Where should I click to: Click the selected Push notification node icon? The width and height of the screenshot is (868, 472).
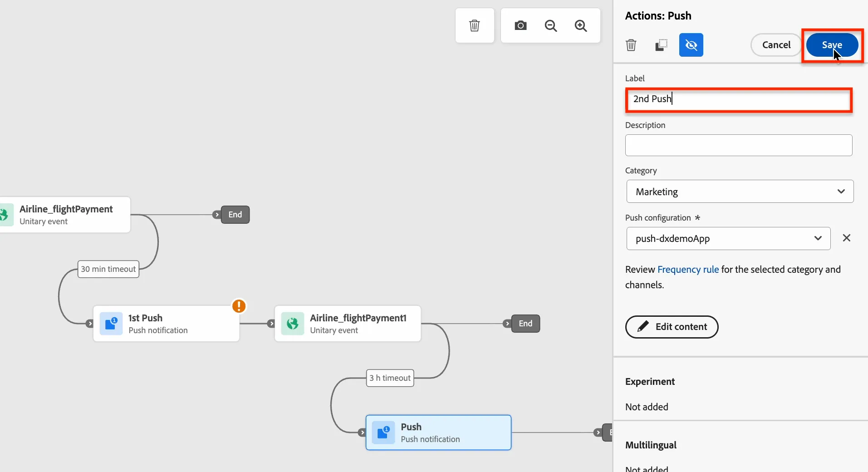point(383,433)
